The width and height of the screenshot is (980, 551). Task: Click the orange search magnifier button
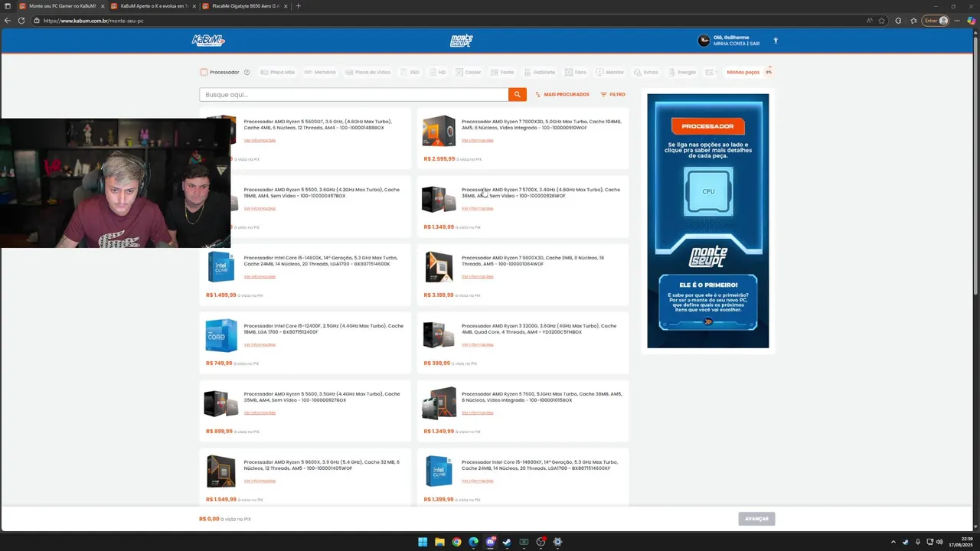pos(517,94)
